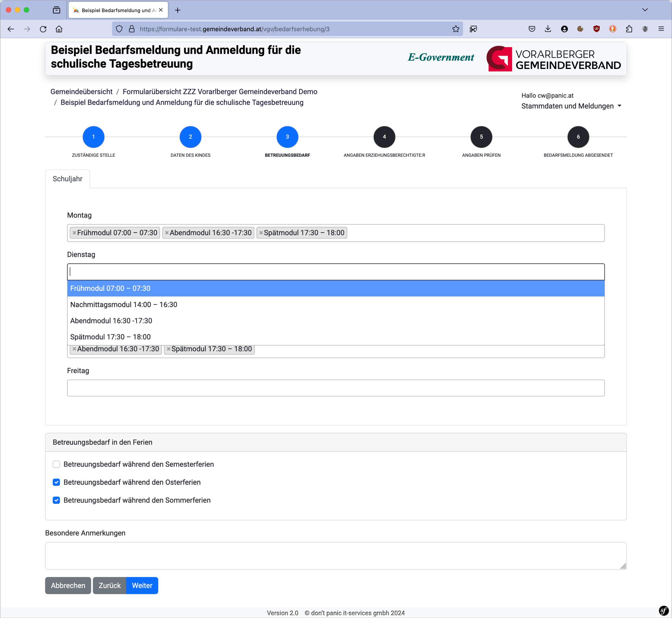
Task: Click the bug extension icon
Action: (645, 29)
